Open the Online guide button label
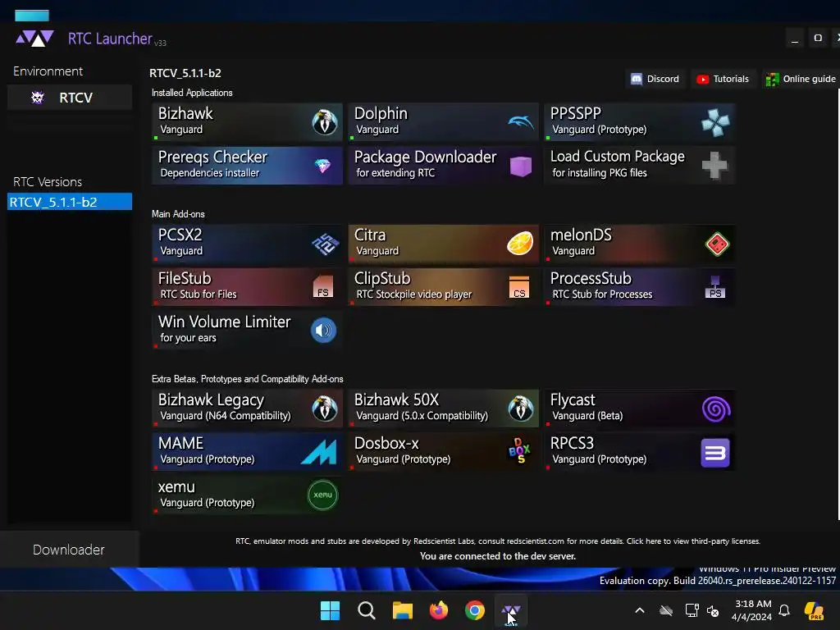840x630 pixels. tap(809, 79)
